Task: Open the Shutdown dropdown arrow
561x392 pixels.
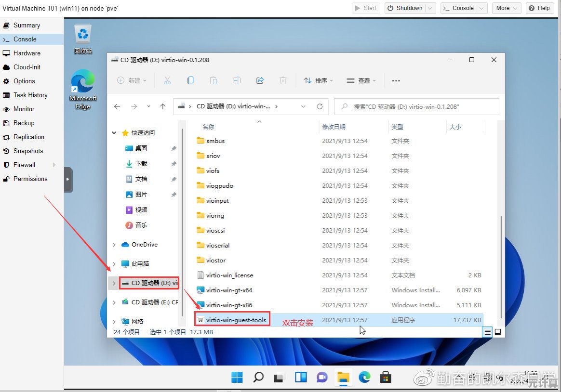Action: [431, 8]
